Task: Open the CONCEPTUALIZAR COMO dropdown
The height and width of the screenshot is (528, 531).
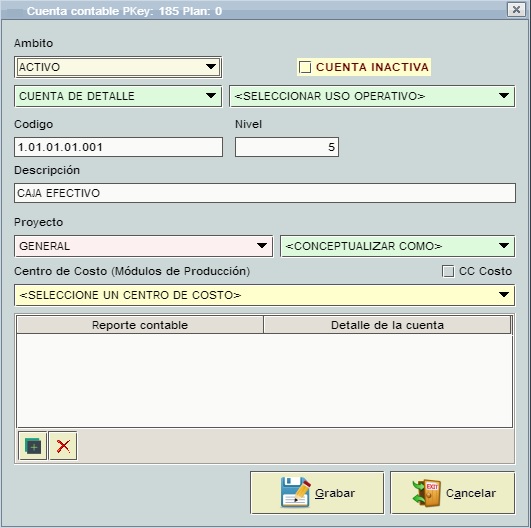Action: point(398,246)
